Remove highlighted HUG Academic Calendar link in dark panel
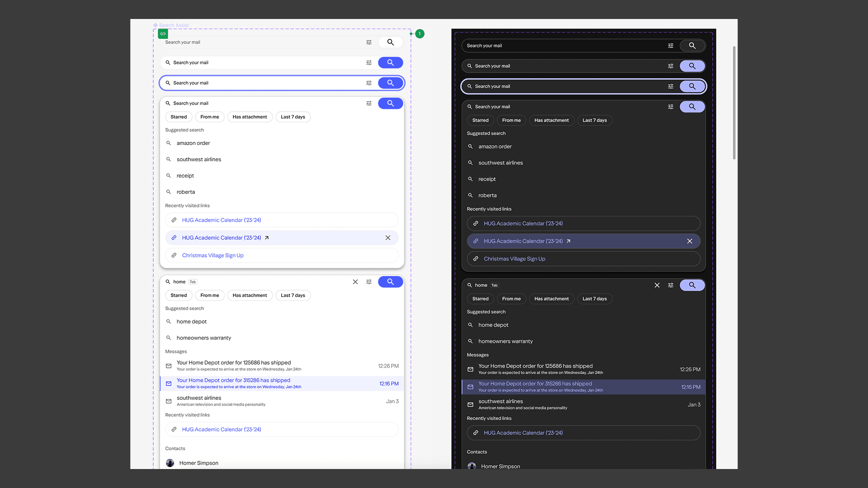The width and height of the screenshot is (868, 488). [x=689, y=241]
